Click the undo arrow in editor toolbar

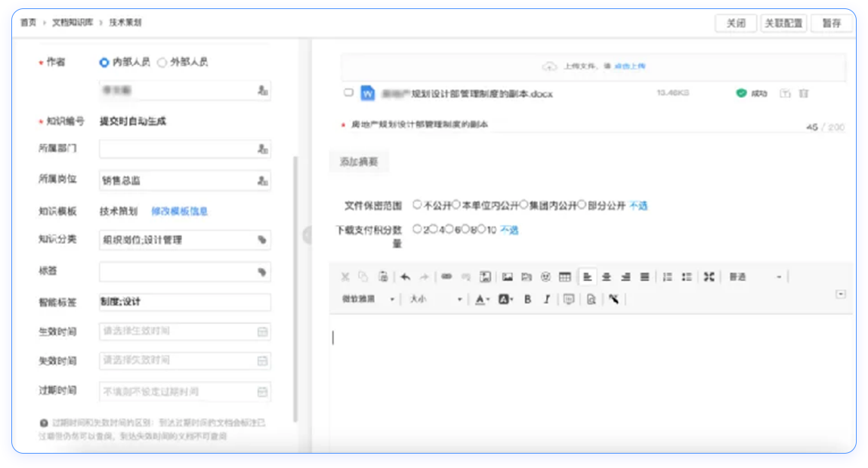(405, 277)
